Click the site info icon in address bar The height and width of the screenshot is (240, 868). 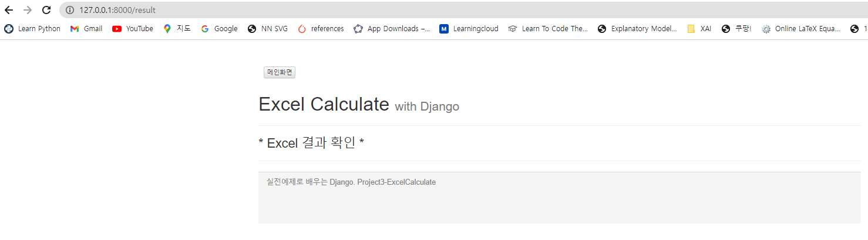(x=70, y=10)
